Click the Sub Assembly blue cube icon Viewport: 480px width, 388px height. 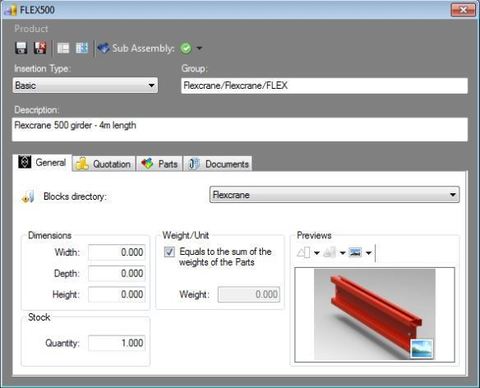tap(103, 48)
